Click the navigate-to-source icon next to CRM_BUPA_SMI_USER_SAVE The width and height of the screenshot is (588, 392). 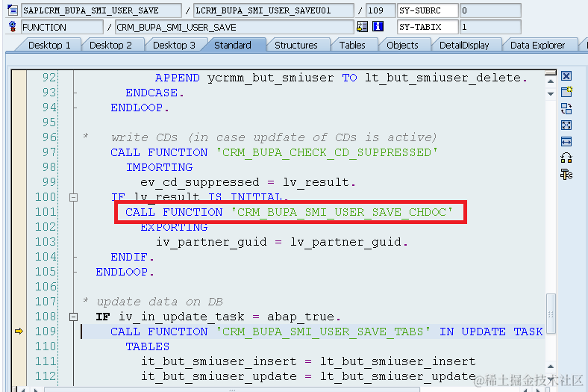point(362,27)
